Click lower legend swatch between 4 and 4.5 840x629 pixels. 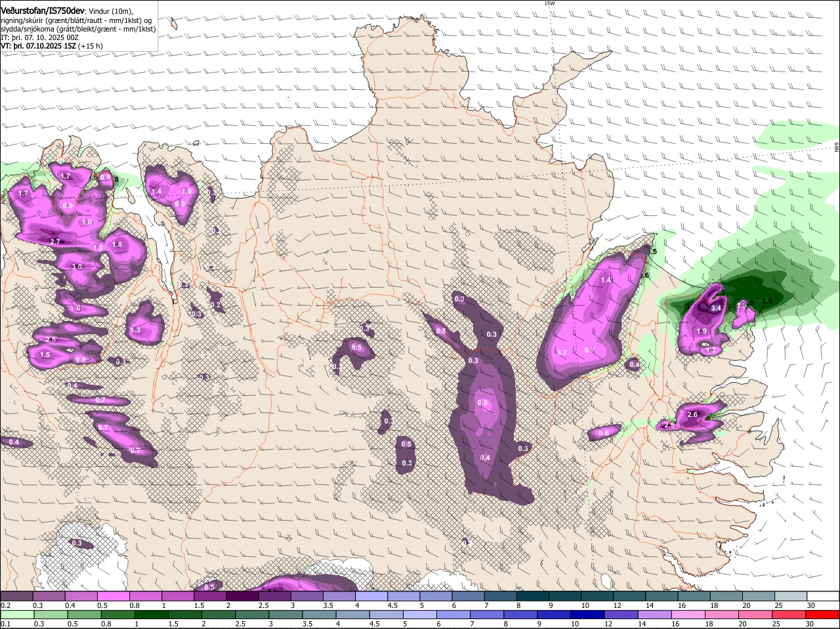click(353, 615)
